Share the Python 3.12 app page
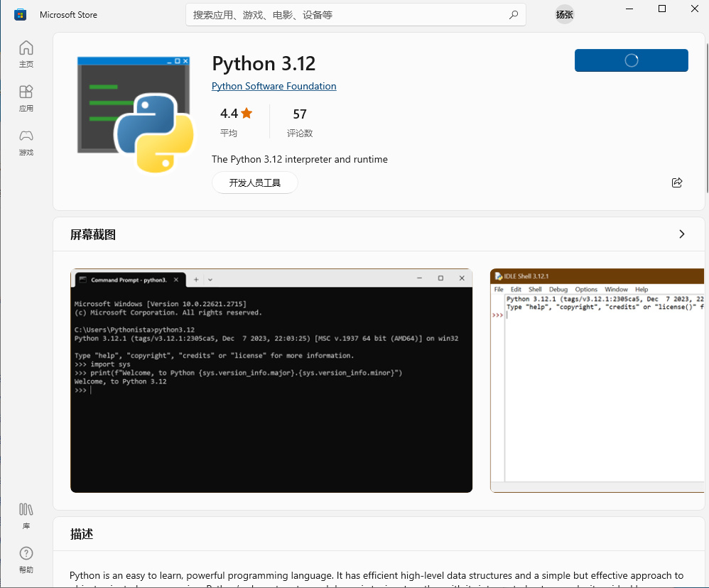This screenshot has width=709, height=588. (x=677, y=183)
